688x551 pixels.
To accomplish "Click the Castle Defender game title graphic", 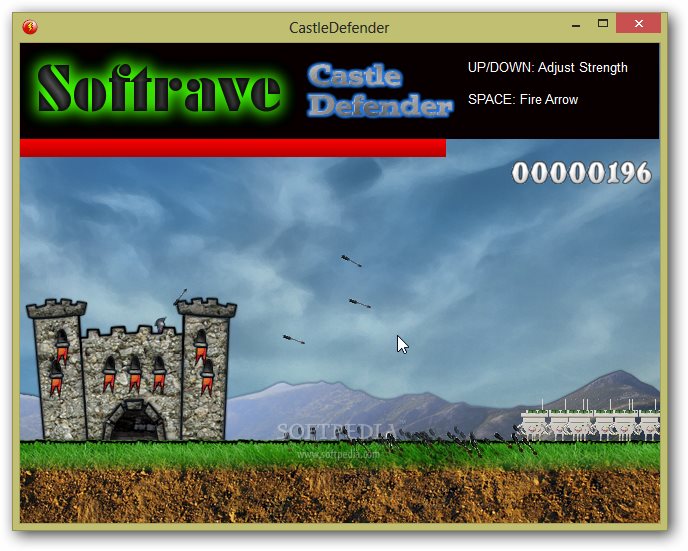I will click(x=380, y=90).
